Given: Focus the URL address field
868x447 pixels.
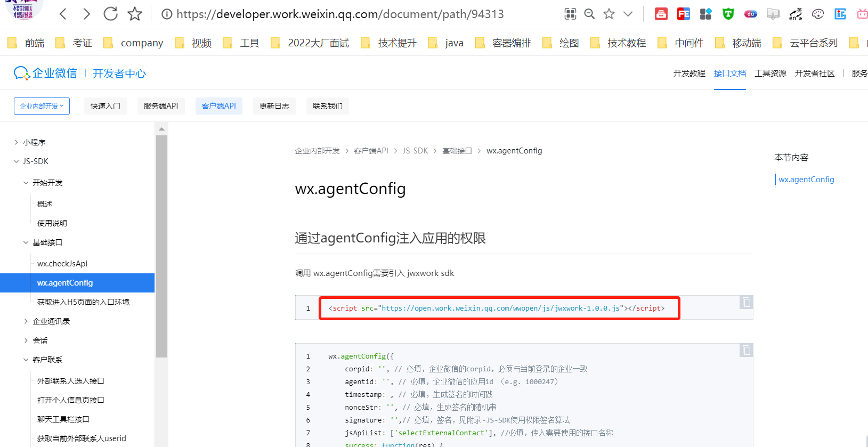Looking at the screenshot, I should [340, 14].
